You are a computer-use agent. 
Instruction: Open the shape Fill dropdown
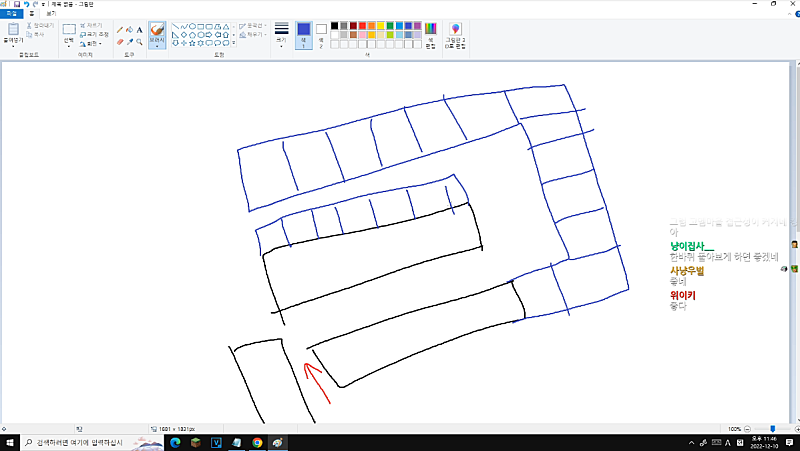click(253, 35)
